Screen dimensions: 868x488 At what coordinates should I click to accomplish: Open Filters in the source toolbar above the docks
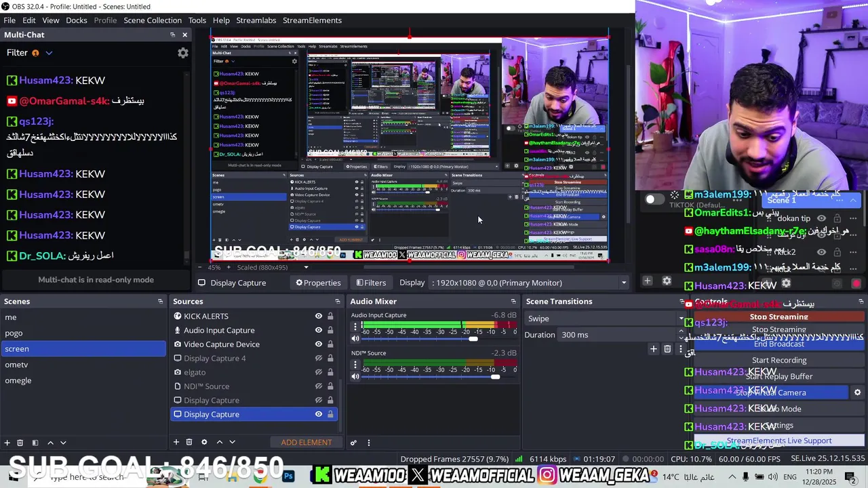coord(371,283)
